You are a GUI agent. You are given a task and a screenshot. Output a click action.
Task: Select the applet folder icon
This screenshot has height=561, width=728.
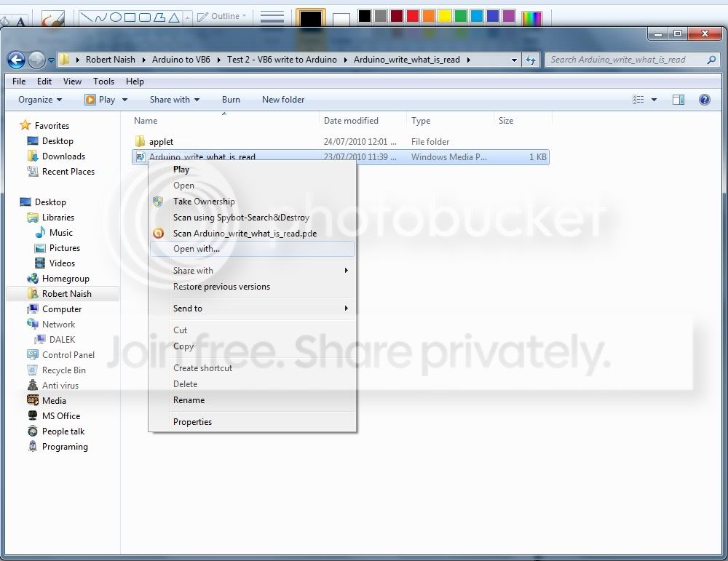coord(140,141)
